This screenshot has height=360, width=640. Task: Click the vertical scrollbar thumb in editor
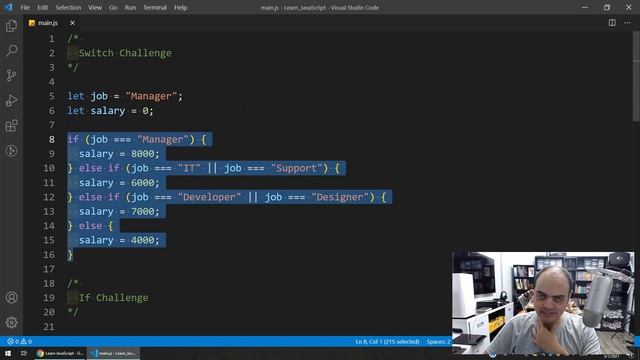[636, 76]
